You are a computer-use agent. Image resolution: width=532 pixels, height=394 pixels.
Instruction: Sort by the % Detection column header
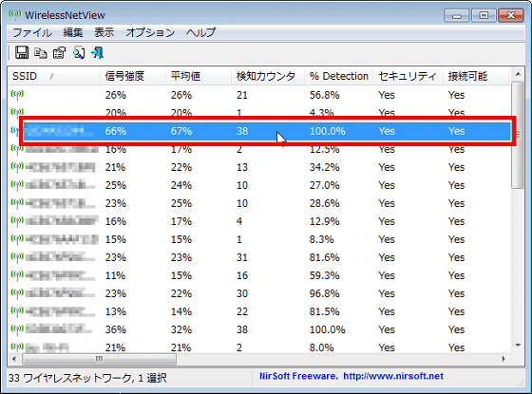click(x=338, y=76)
